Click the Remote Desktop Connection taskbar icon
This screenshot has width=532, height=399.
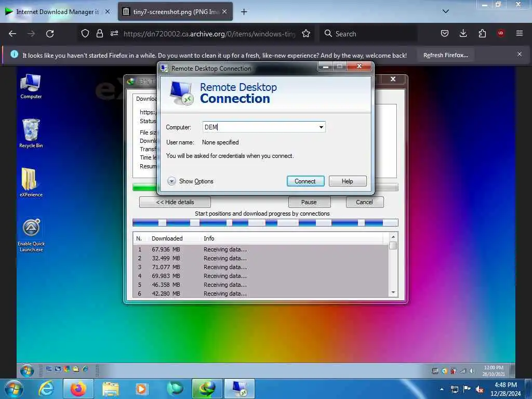[240, 389]
